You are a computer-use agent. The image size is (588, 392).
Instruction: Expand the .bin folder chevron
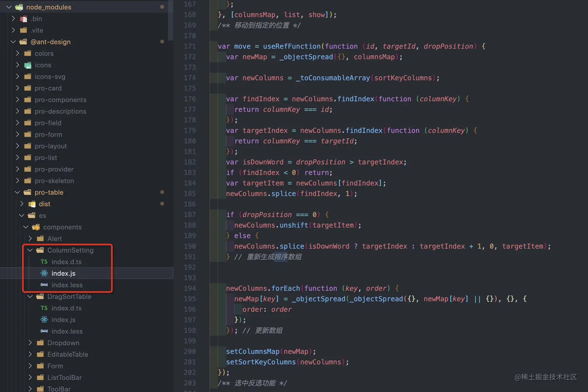[13, 19]
